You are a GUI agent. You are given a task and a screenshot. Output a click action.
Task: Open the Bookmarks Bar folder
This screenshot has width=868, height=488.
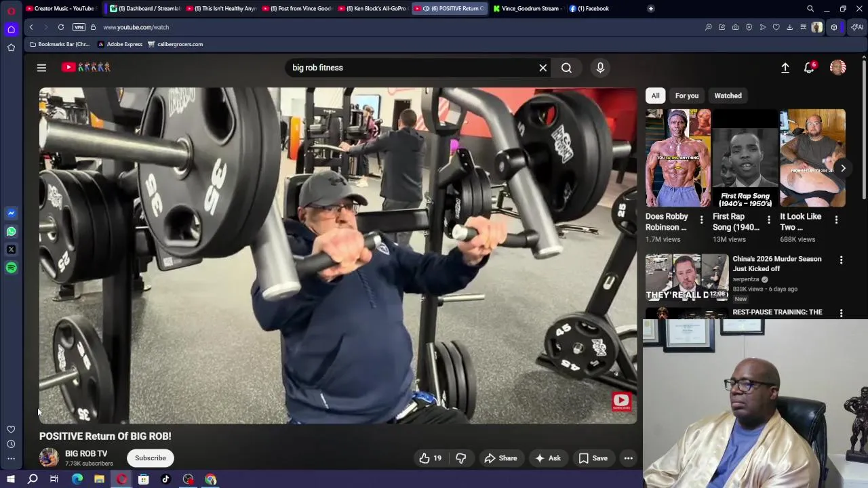point(60,44)
